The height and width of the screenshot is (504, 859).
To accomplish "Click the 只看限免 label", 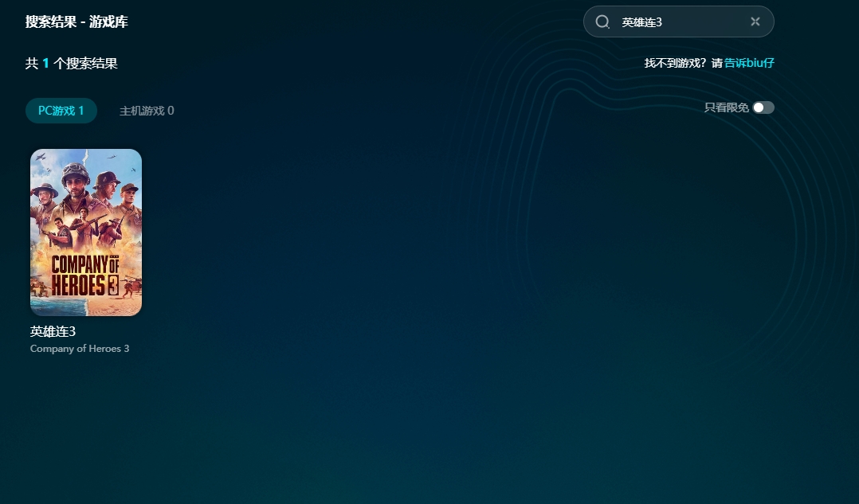I will pos(727,107).
